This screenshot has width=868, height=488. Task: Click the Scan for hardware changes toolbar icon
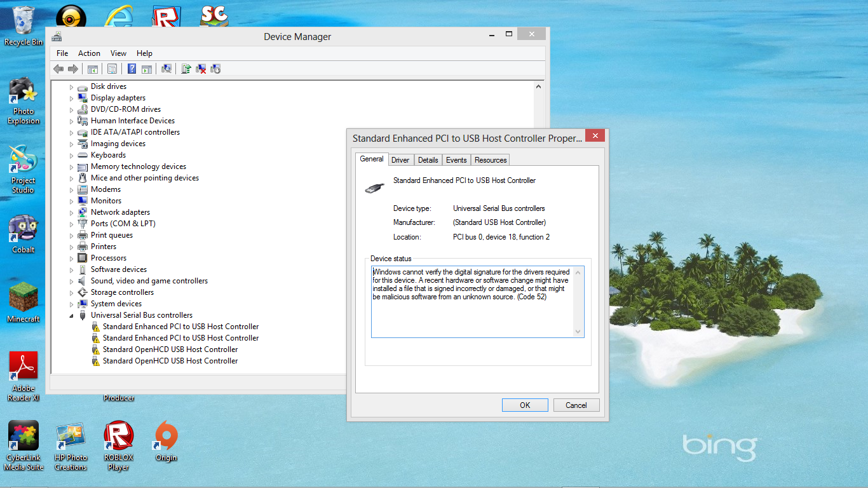pyautogui.click(x=166, y=69)
